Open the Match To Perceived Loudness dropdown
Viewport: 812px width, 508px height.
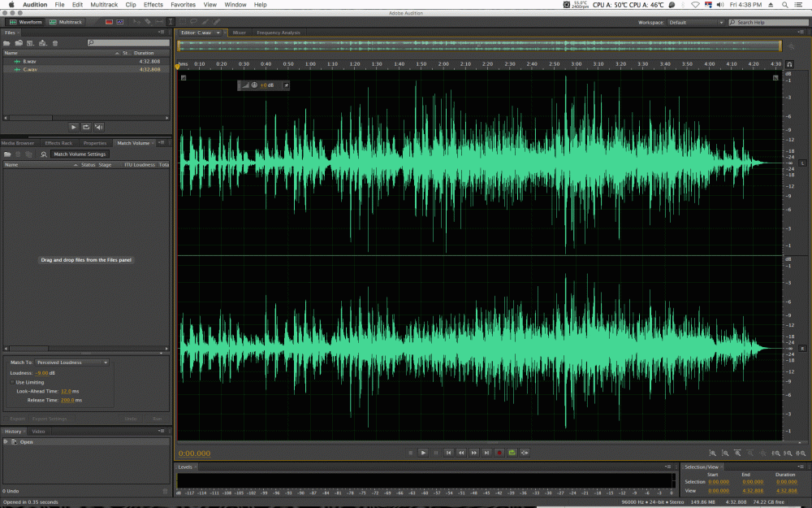point(72,363)
